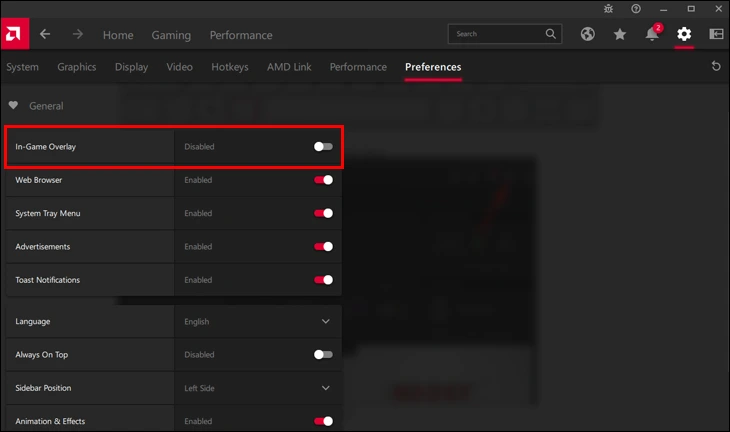
Task: Open settings gear icon
Action: coord(684,34)
